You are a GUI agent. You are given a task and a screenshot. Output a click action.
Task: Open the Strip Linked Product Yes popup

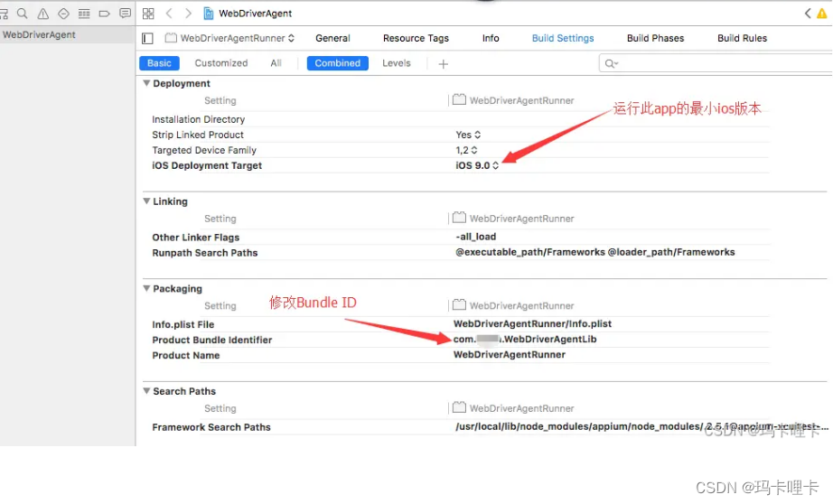(468, 135)
